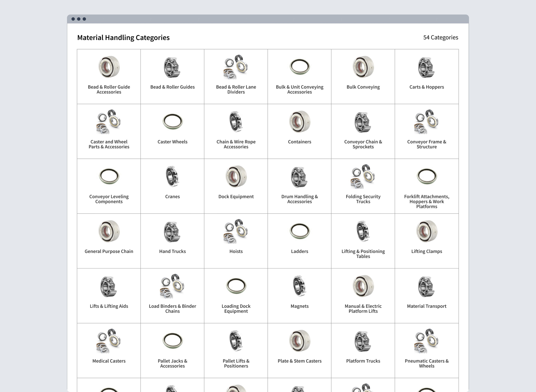This screenshot has width=536, height=392.
Task: Go to Lifting Clamps category
Action: [426, 251]
